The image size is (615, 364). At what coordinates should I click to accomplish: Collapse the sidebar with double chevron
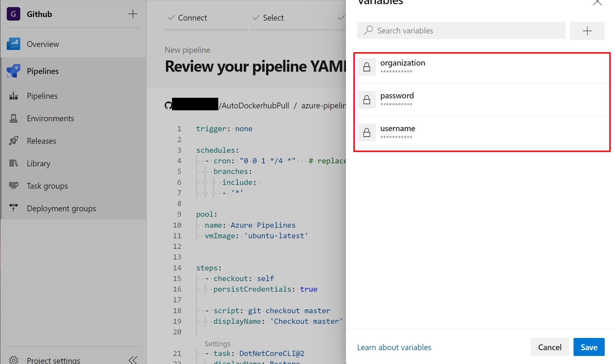(x=133, y=360)
